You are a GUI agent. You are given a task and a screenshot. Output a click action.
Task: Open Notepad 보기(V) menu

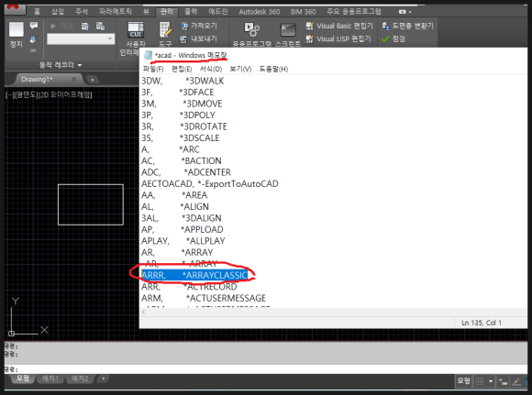(240, 69)
